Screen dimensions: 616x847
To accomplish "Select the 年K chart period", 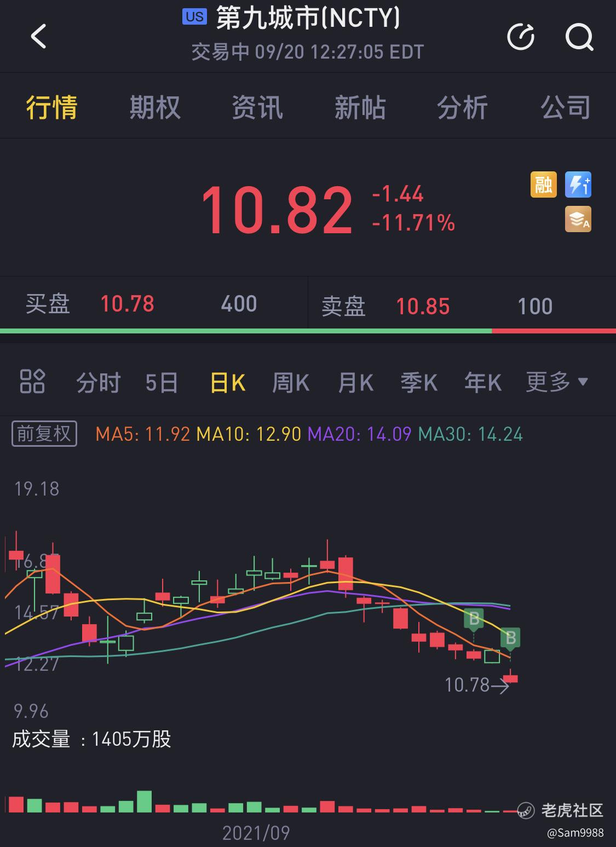I will pos(483,382).
